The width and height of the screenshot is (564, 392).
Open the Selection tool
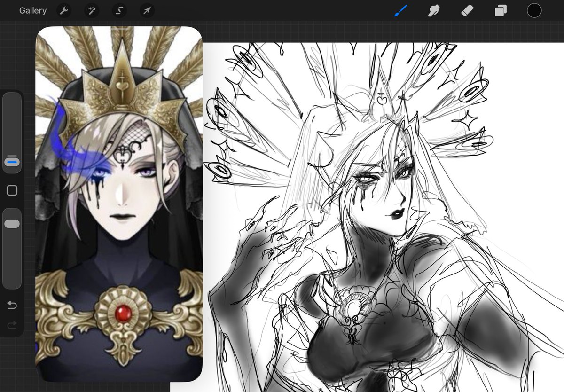119,10
